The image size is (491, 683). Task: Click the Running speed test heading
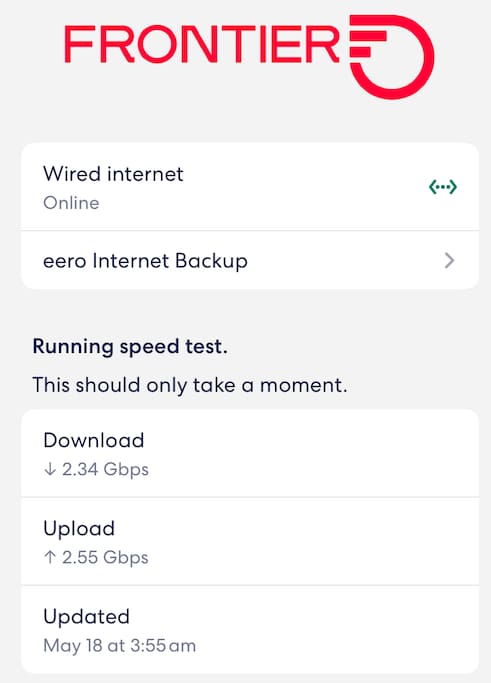(130, 347)
